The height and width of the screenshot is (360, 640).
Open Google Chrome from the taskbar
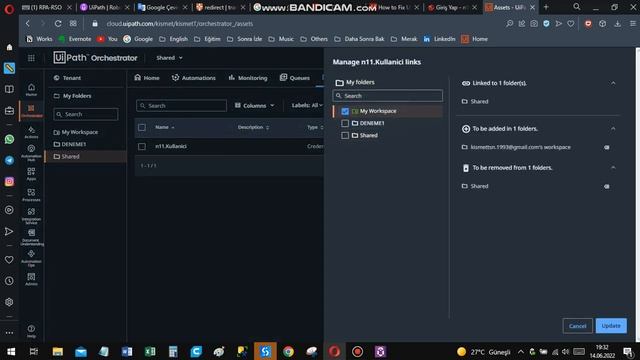tap(288, 351)
